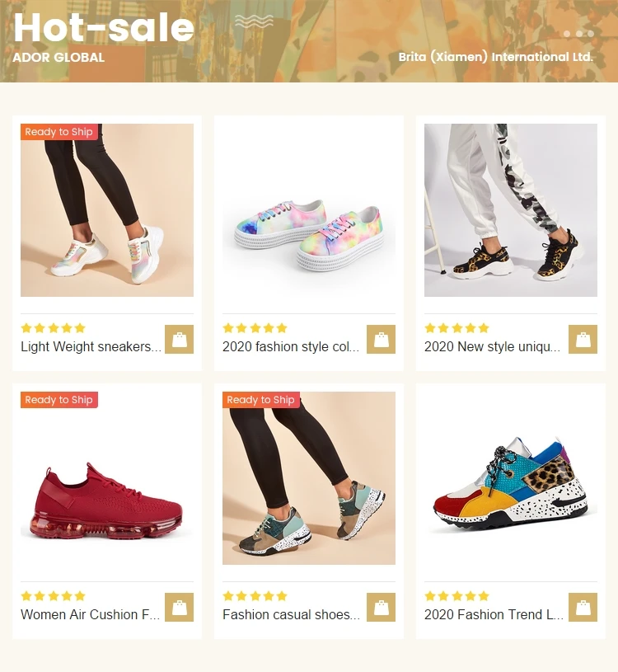Open the 2020 fashion style col... product link
This screenshot has height=672, width=618.
(291, 346)
